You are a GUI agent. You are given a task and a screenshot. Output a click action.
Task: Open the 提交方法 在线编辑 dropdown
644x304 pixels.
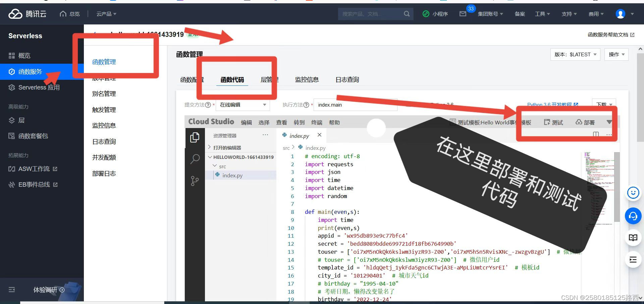[243, 105]
